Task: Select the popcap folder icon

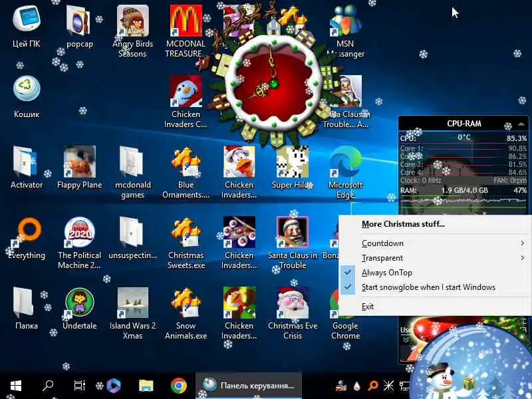Action: tap(79, 21)
